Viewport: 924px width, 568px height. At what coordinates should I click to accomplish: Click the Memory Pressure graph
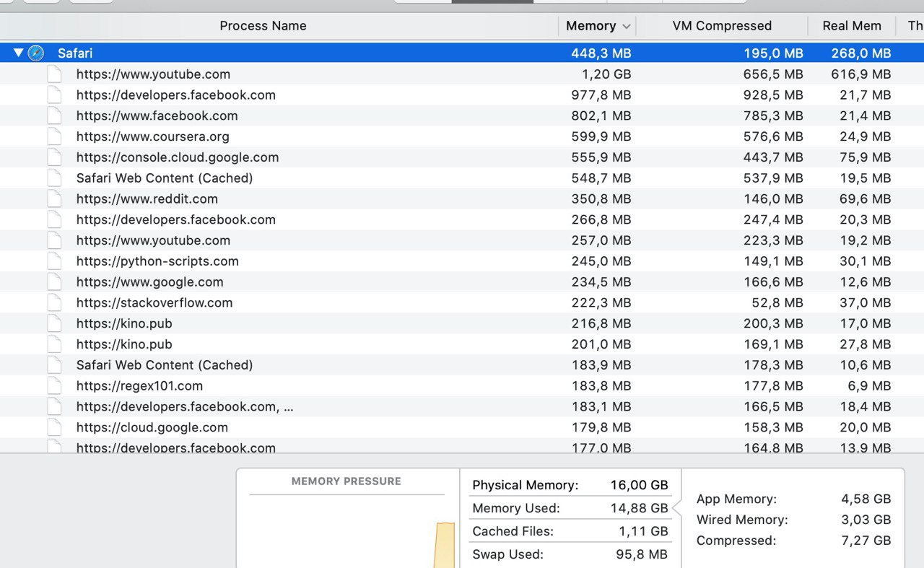click(x=347, y=530)
